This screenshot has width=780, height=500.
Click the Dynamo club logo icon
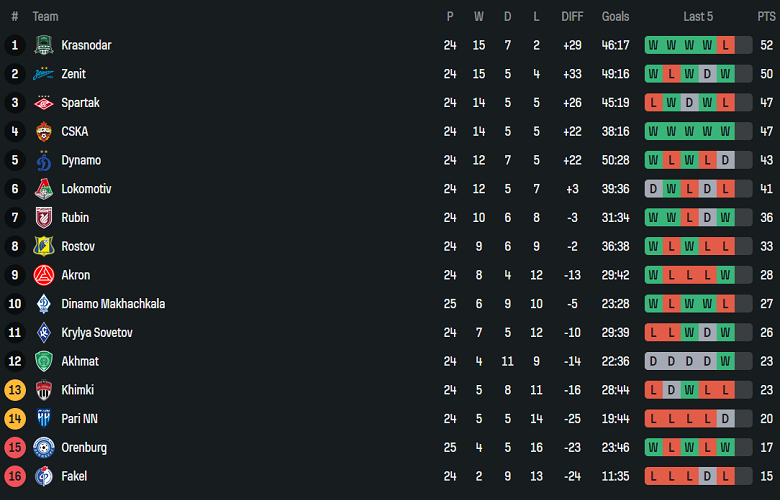click(43, 160)
